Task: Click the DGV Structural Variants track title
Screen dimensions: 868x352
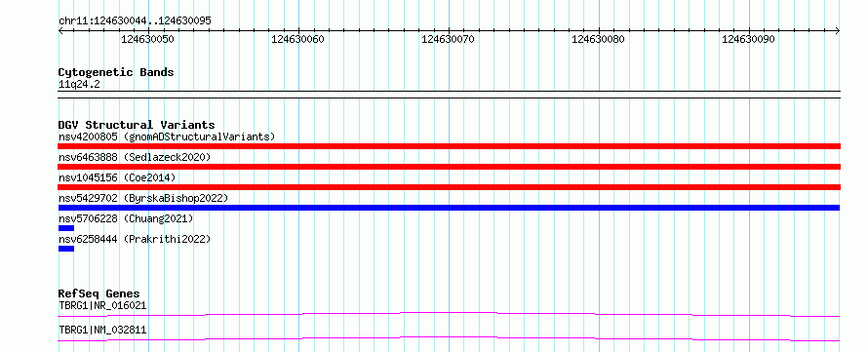Action: coord(137,125)
